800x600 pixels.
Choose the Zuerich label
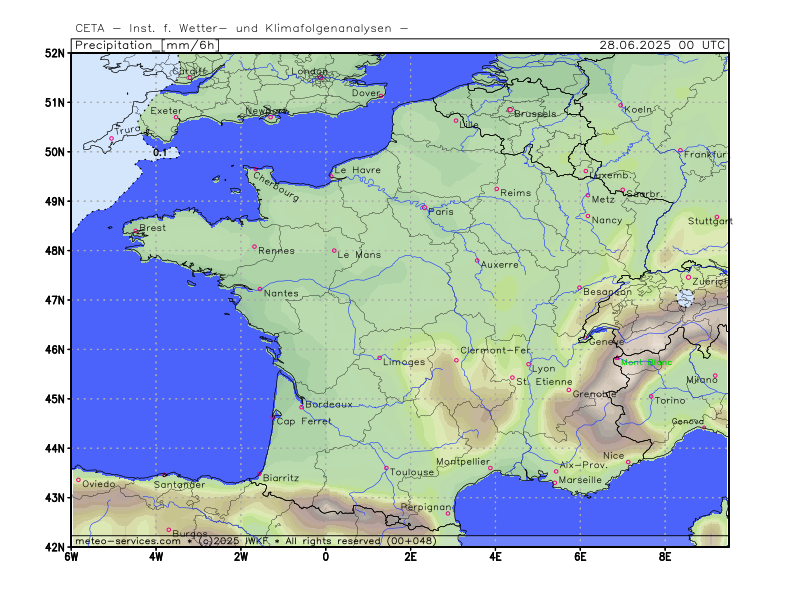click(x=710, y=282)
